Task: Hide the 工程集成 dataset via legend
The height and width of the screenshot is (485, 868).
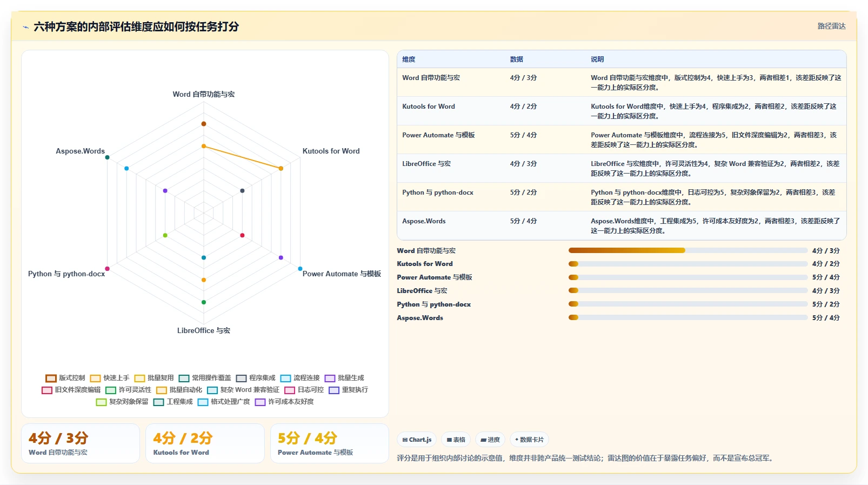Action: pyautogui.click(x=173, y=402)
